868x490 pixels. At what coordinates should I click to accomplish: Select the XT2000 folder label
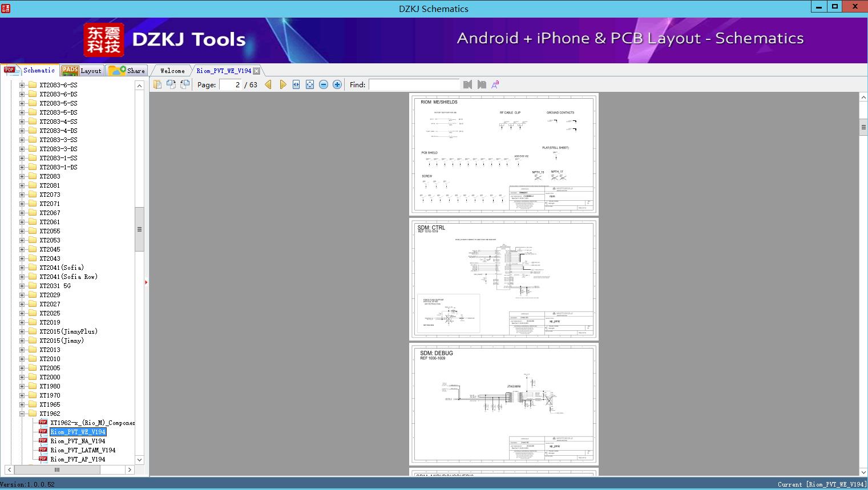tap(50, 377)
